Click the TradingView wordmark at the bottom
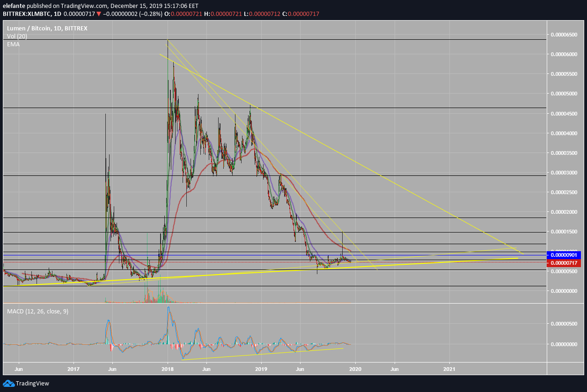 tap(32, 384)
